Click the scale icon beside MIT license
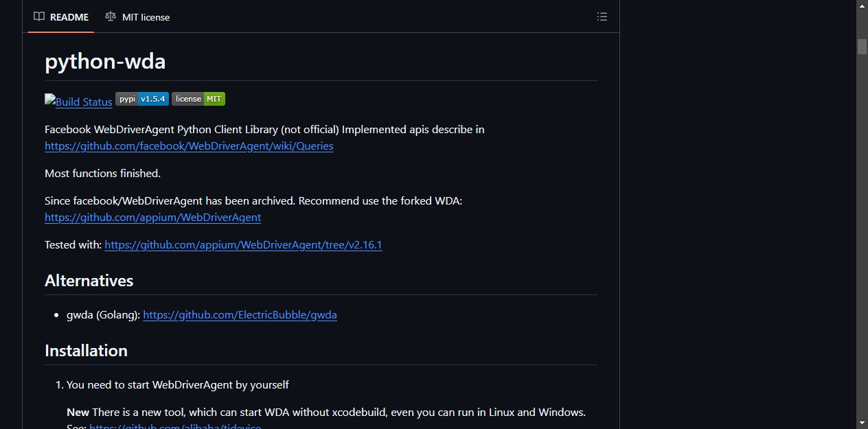 click(111, 17)
